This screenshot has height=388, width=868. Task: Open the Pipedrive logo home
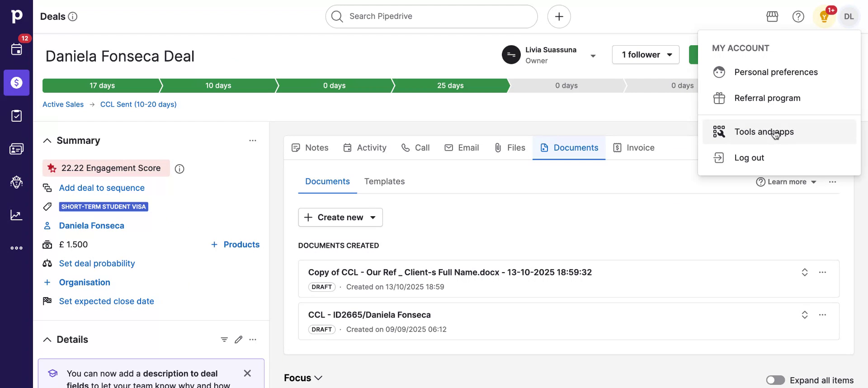(16, 16)
